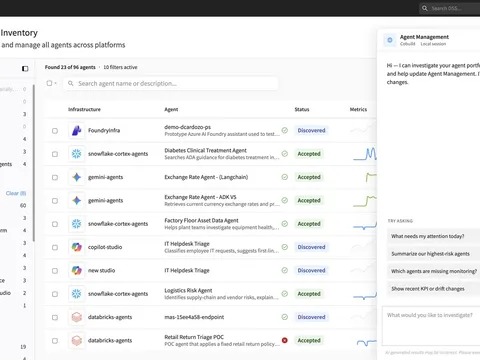Click the green check icon for demo-dcardozo-ps

pyautogui.click(x=285, y=130)
